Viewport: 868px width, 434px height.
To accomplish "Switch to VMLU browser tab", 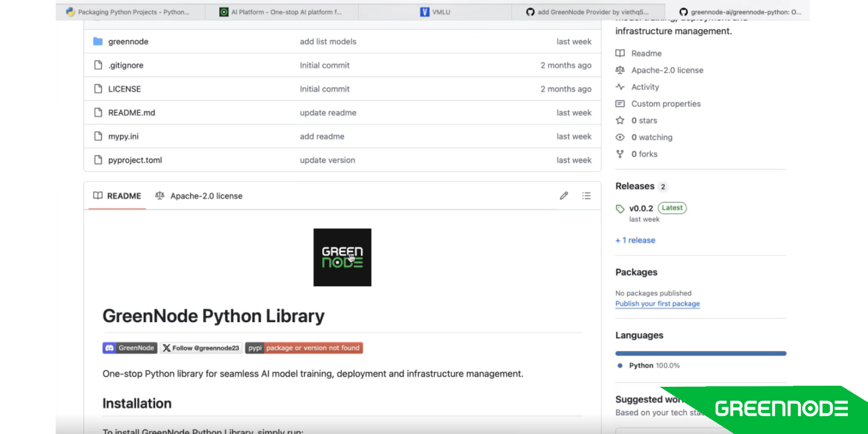I will coord(435,12).
